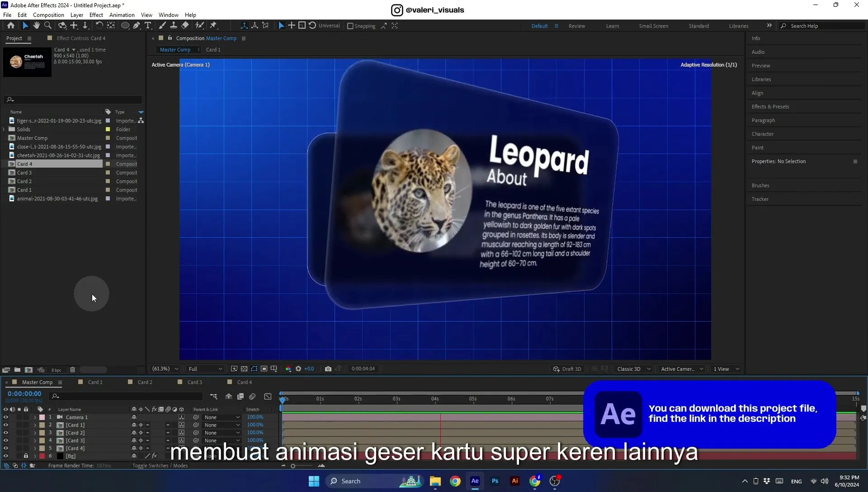Select the Selection tool arrow
Image resolution: width=868 pixels, height=492 pixels.
(x=25, y=26)
